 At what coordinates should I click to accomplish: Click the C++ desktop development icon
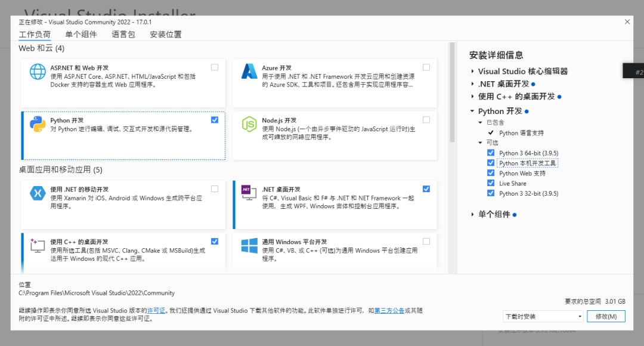click(x=38, y=245)
